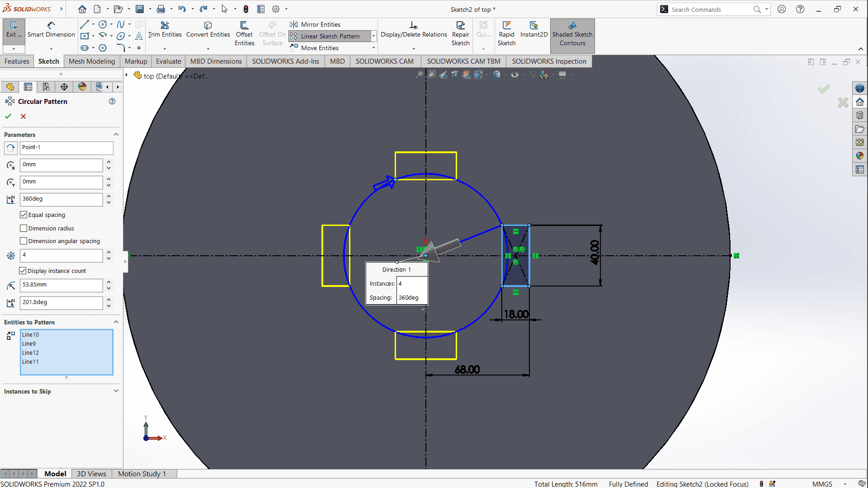This screenshot has width=868, height=488.
Task: Switch to the Features tab
Action: (x=17, y=61)
